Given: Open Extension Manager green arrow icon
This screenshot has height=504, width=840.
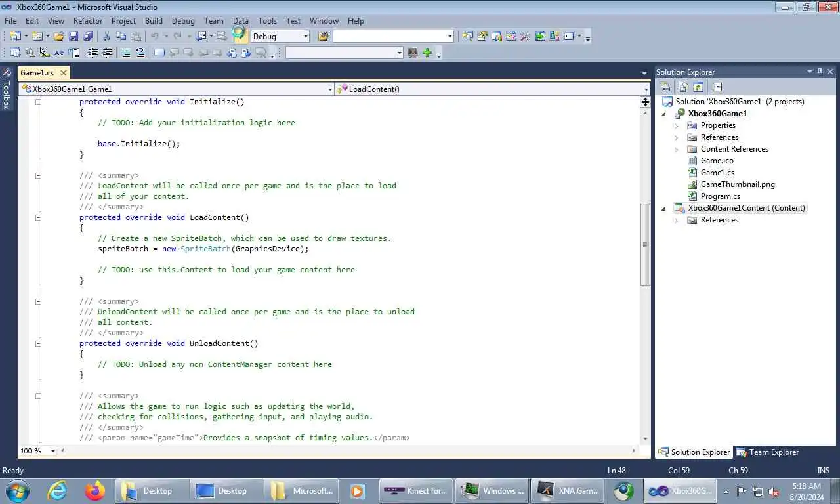Looking at the screenshot, I should [x=540, y=36].
